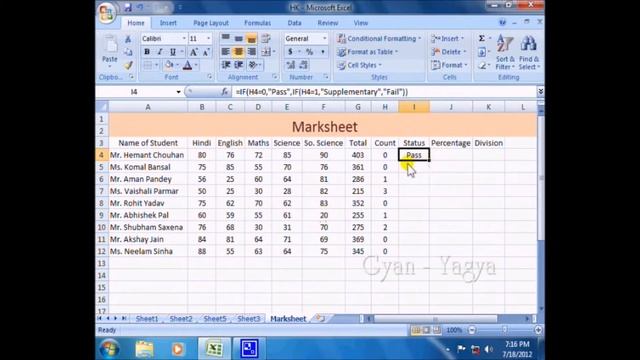Toggle Bold formatting
Screen dimensions: 640x360
(x=147, y=52)
